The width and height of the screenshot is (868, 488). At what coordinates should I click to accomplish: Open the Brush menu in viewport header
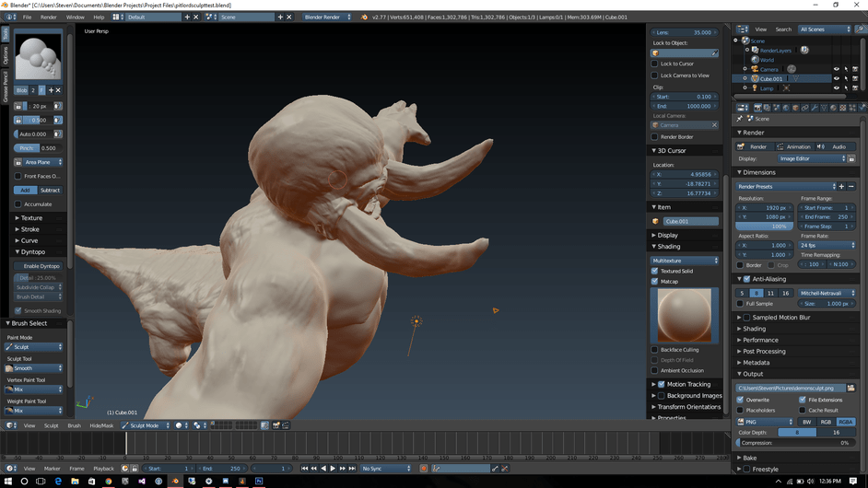[74, 425]
